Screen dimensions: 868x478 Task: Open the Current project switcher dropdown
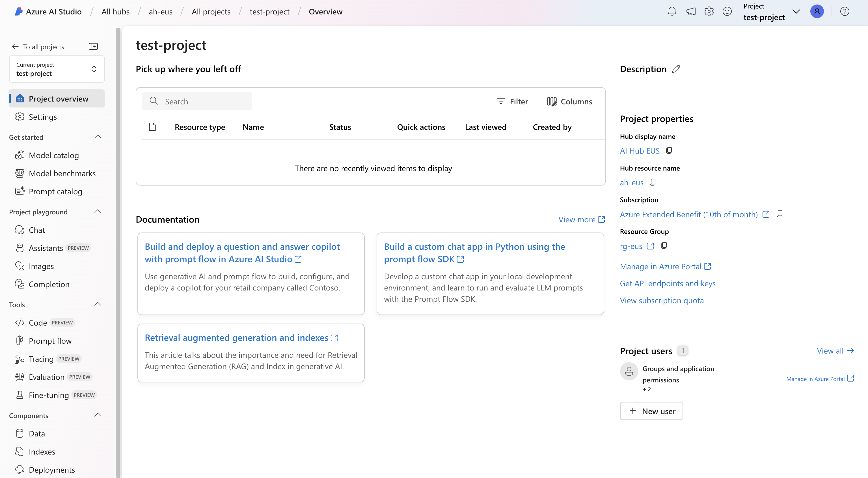(x=57, y=69)
